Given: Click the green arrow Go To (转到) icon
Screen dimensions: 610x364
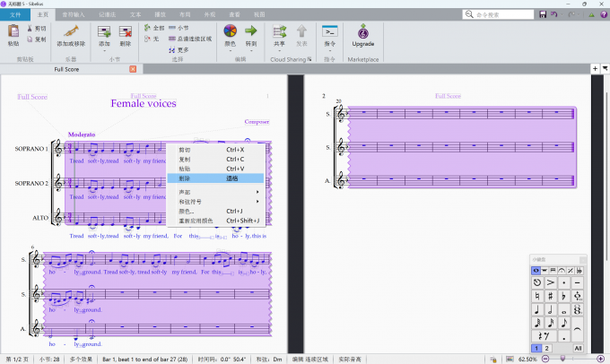Looking at the screenshot, I should pyautogui.click(x=251, y=30).
